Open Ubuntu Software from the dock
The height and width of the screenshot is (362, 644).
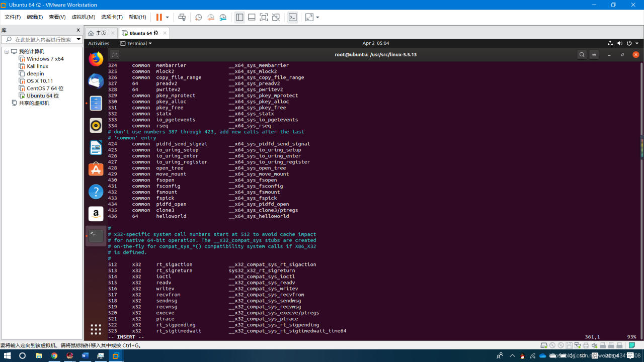[96, 169]
